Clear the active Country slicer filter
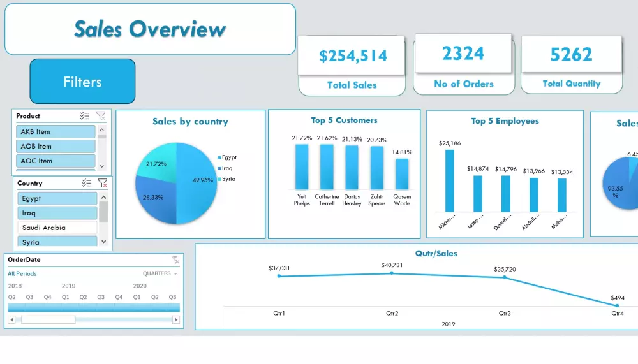The width and height of the screenshot is (638, 364). click(103, 183)
